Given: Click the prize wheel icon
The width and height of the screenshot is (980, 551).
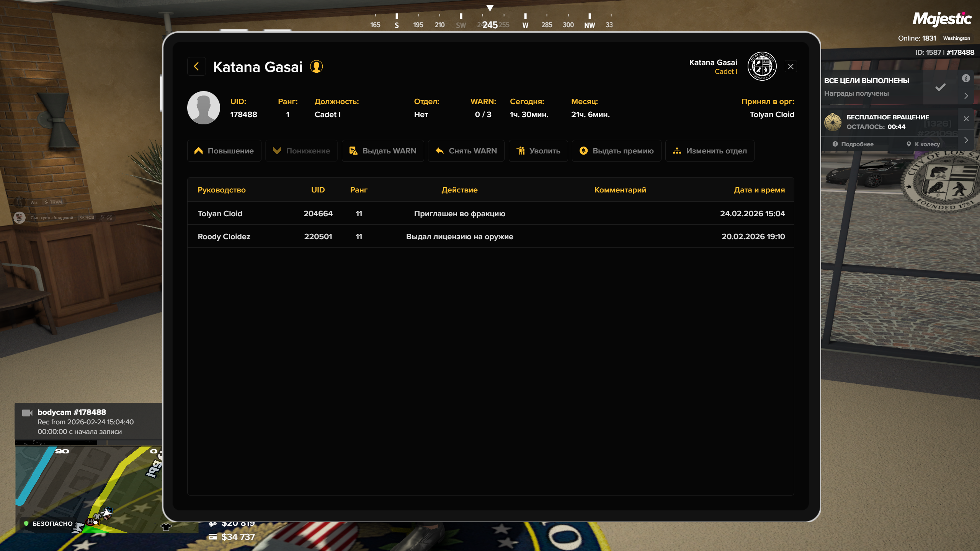Looking at the screenshot, I should click(x=833, y=122).
